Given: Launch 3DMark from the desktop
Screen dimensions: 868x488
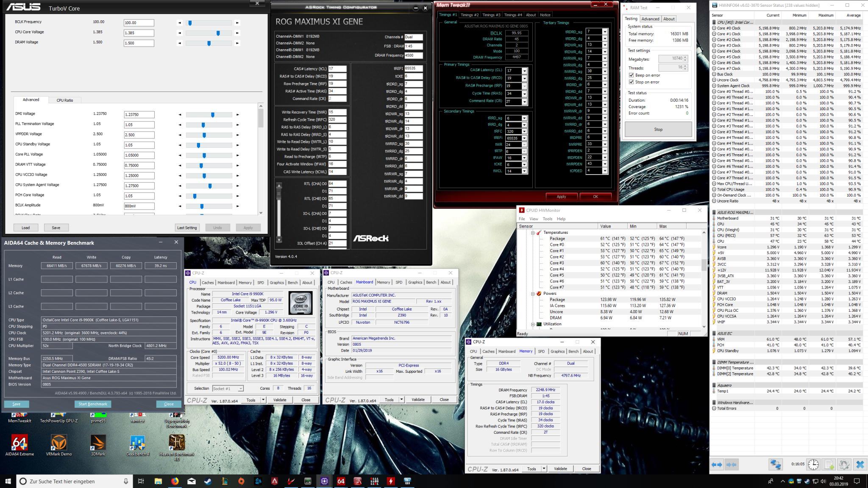Looking at the screenshot, I should [x=98, y=445].
